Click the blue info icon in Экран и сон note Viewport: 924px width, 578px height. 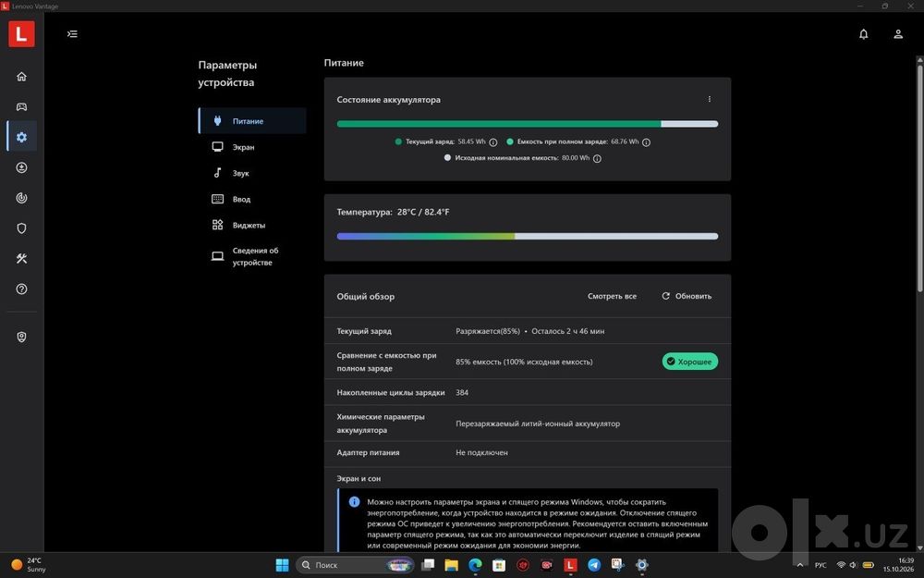(354, 501)
